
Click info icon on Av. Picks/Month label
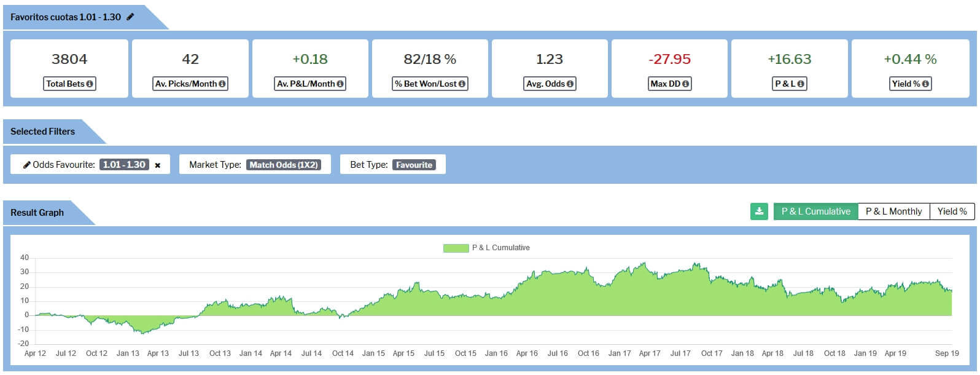[x=222, y=84]
